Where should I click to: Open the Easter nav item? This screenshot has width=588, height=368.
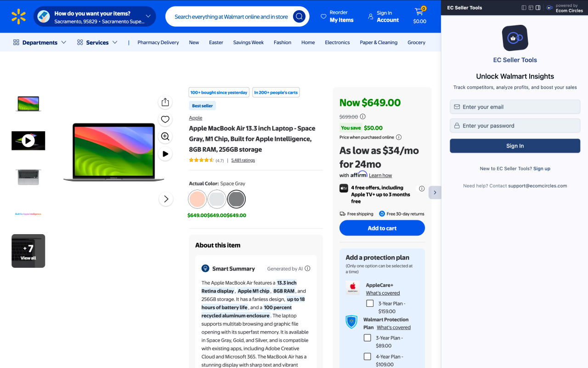click(x=216, y=42)
